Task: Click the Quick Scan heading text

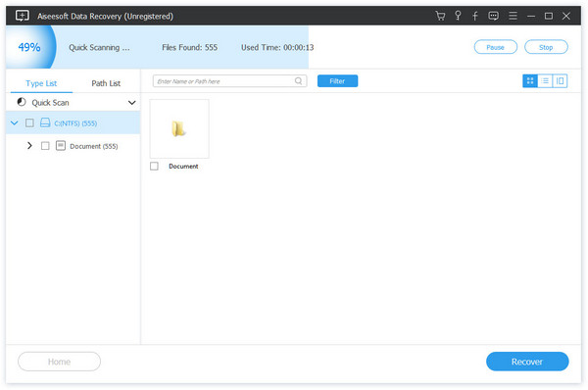Action: click(50, 102)
